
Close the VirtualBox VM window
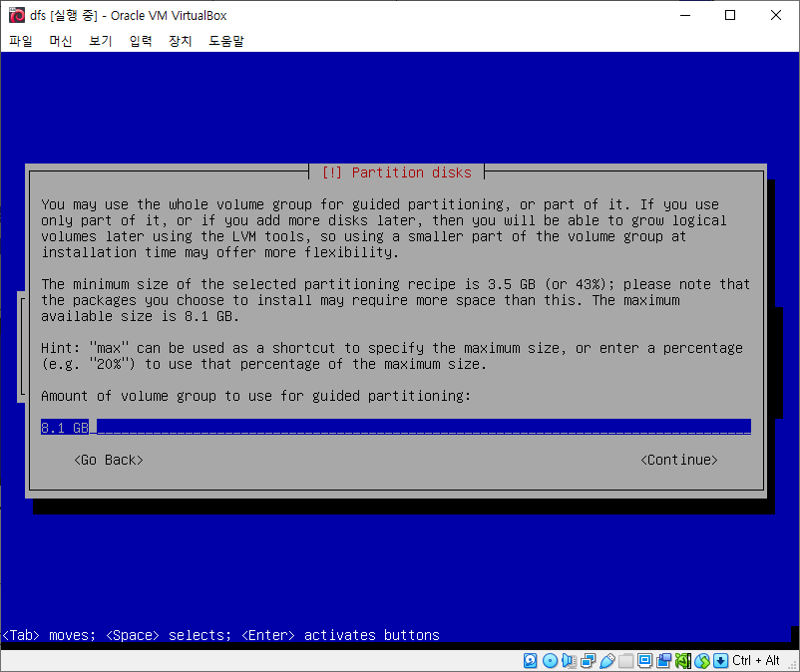(x=775, y=15)
